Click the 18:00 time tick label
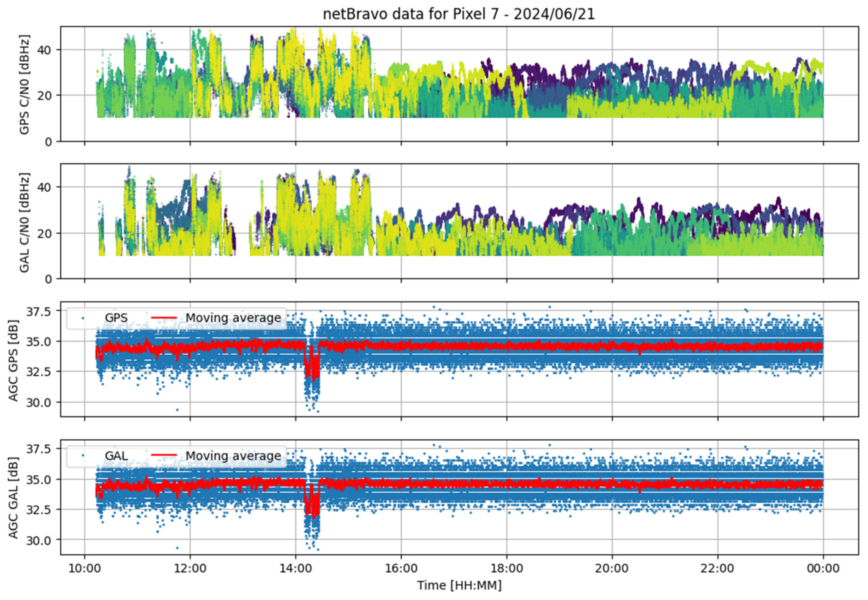Screen dimensions: 868x600 coord(507,568)
